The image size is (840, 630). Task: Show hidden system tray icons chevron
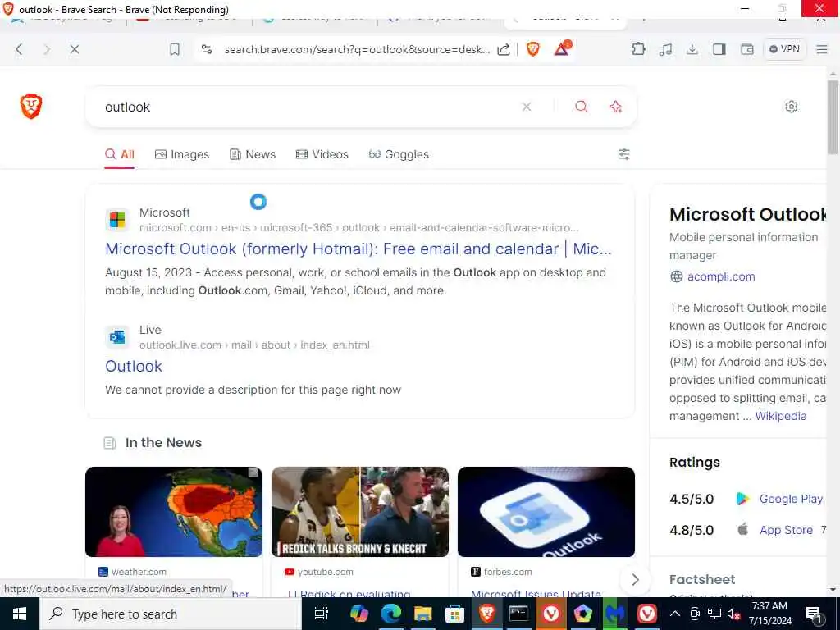pos(675,614)
